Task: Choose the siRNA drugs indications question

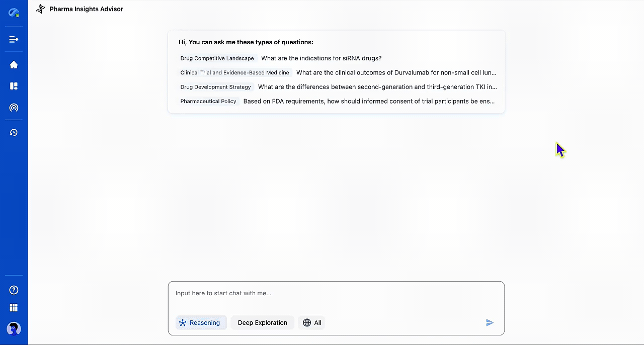Action: click(321, 58)
